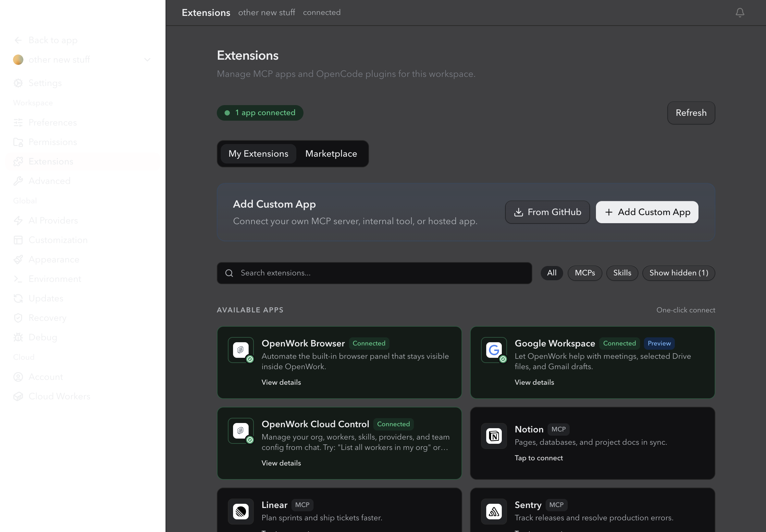766x532 pixels.
Task: Click the notification bell icon
Action: 740,12
